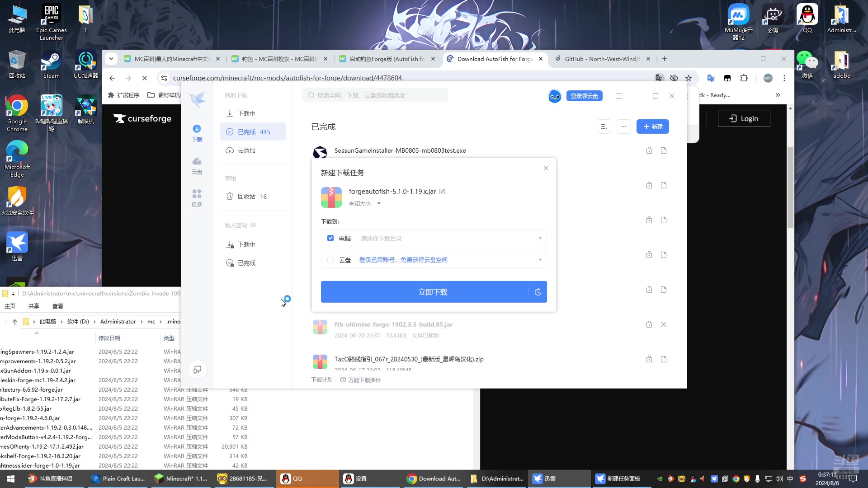Stop page loading in Chrome

[145, 78]
